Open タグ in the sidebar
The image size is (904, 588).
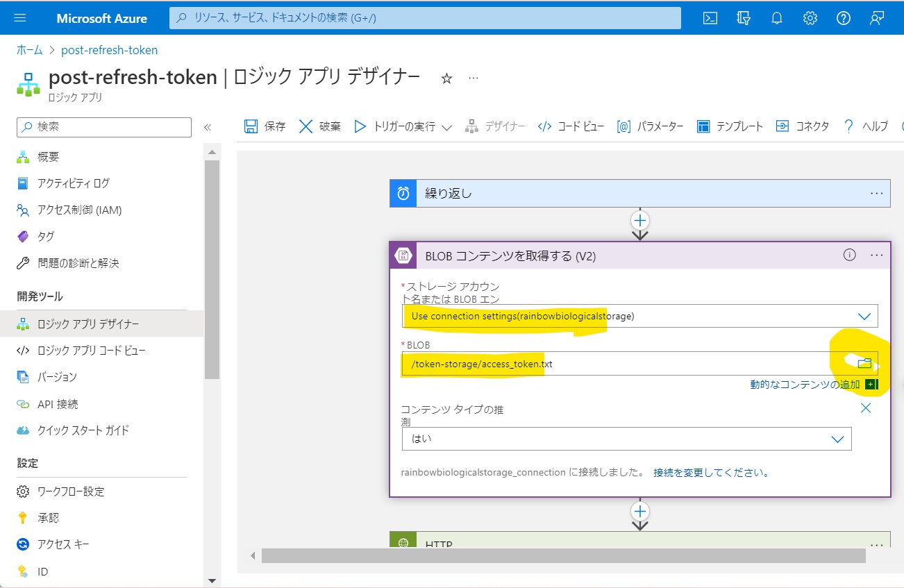46,237
